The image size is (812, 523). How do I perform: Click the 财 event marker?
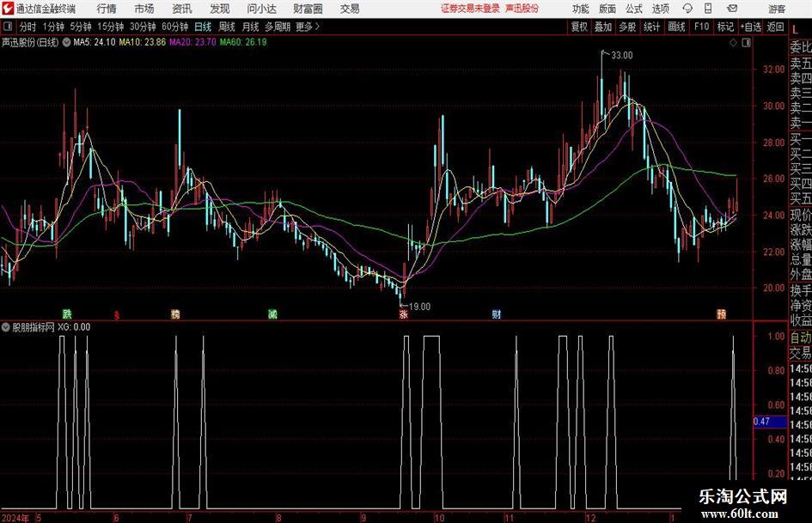click(497, 313)
